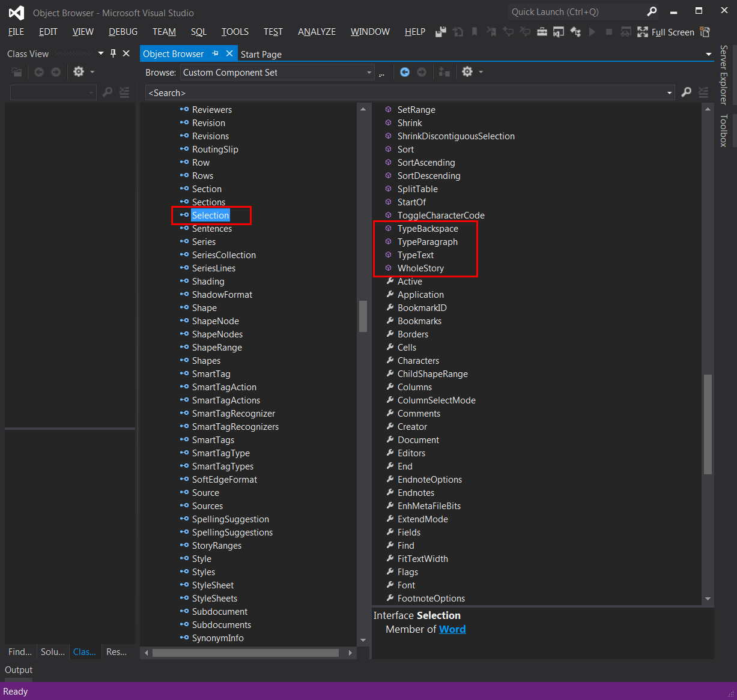Open the Class View Settings gear
This screenshot has width=737, height=700.
[79, 72]
